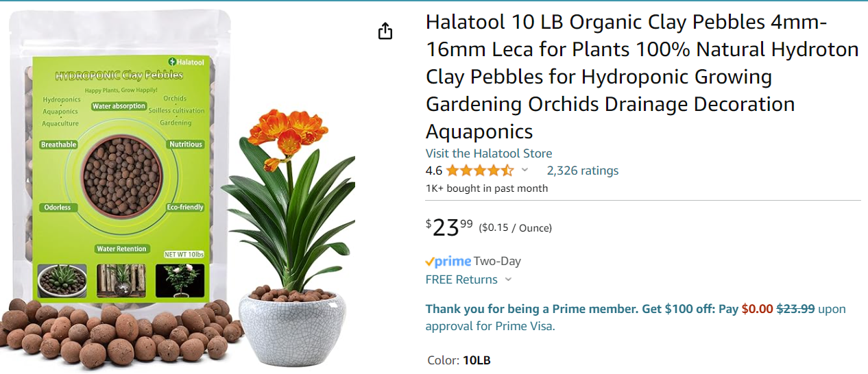Click the Halatool Clay Pebbles product title
The width and height of the screenshot is (868, 374).
click(642, 76)
